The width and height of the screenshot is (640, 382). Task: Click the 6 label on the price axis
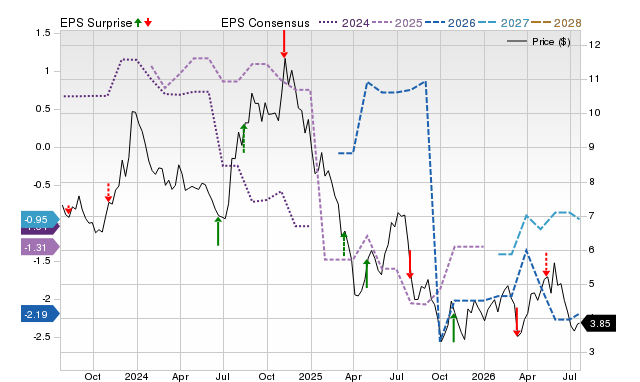[592, 250]
